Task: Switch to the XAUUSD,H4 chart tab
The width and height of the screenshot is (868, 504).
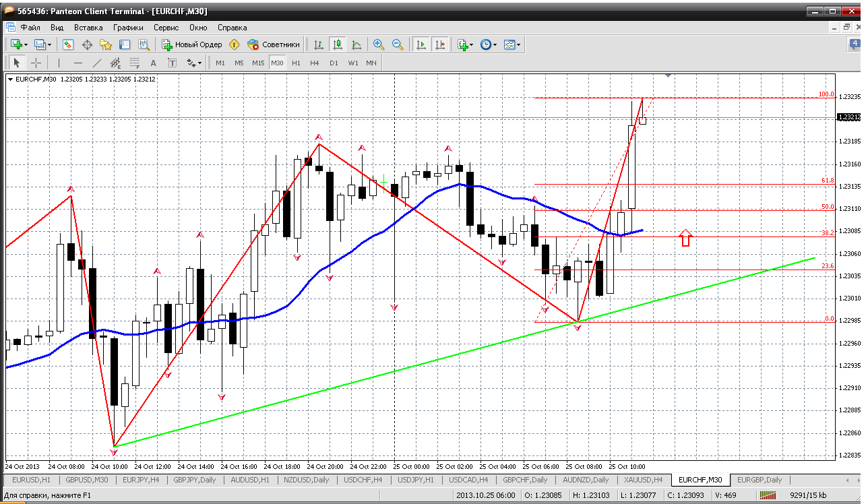Action: (x=644, y=480)
